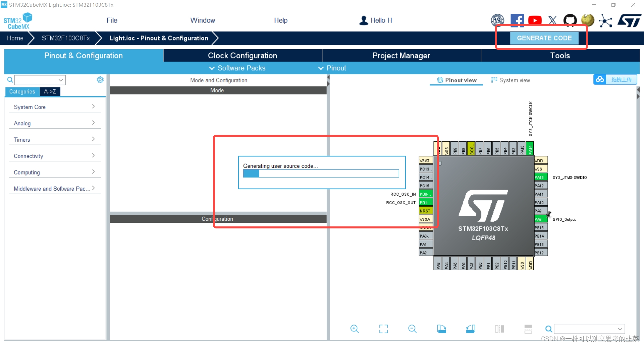The height and width of the screenshot is (345, 644).
Task: Click the ST logo in the top right
Action: click(629, 20)
